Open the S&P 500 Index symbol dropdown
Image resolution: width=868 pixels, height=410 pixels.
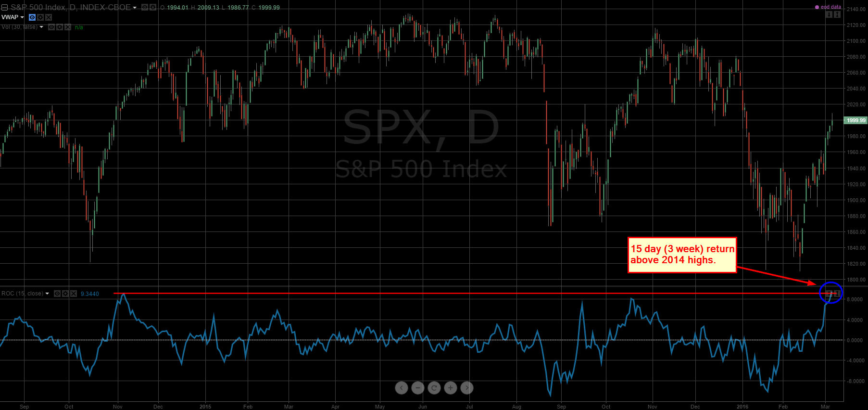point(135,8)
